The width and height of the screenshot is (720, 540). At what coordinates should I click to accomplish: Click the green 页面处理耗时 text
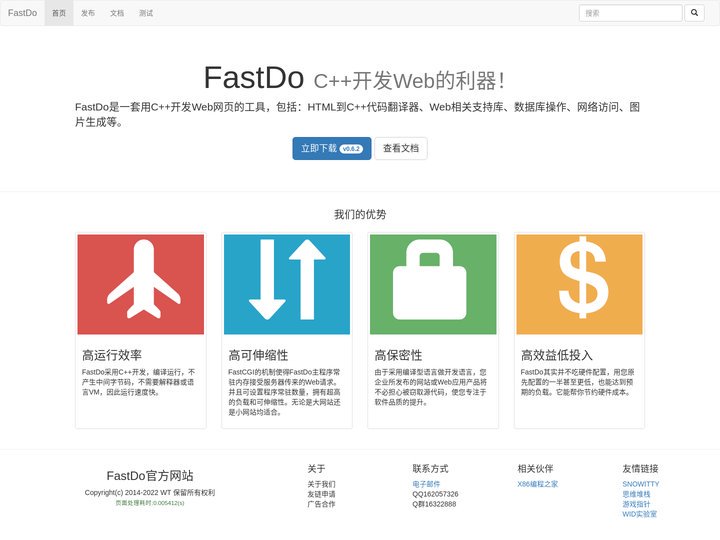pos(150,503)
